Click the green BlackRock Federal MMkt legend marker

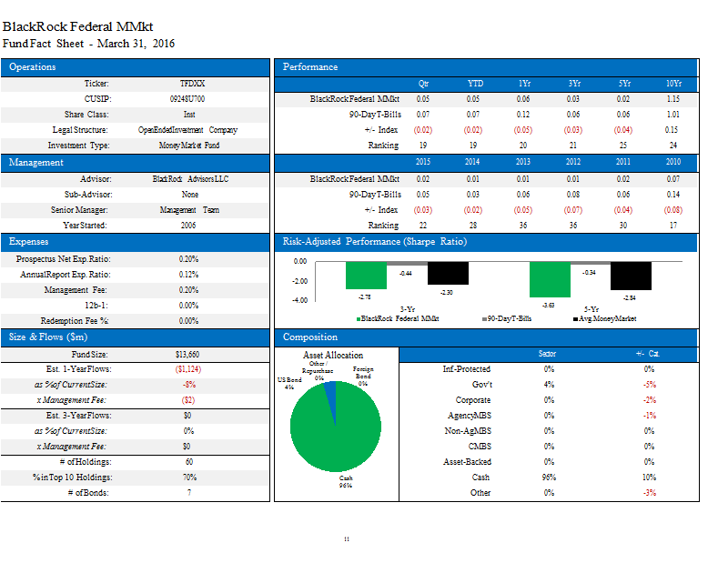(x=359, y=319)
